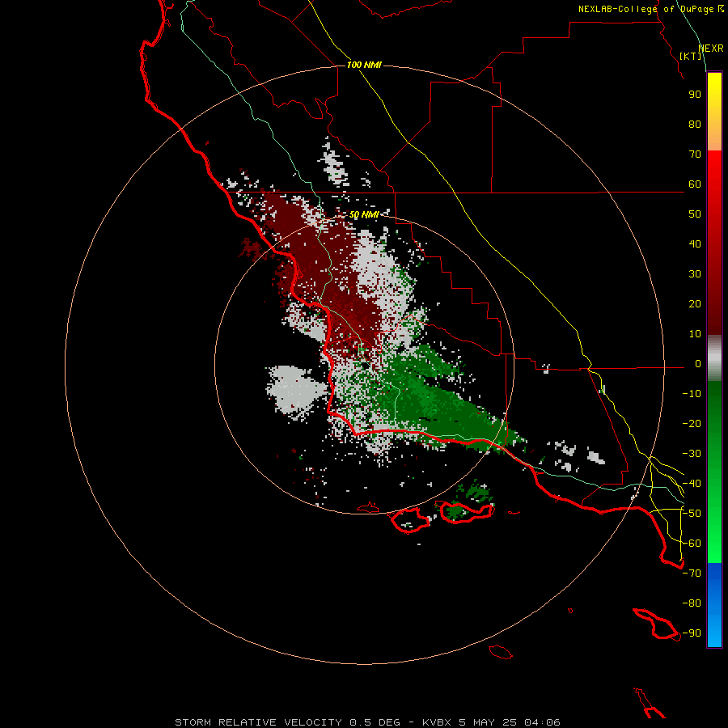Click the positive 30 scale value
This screenshot has width=728, height=728.
click(695, 274)
